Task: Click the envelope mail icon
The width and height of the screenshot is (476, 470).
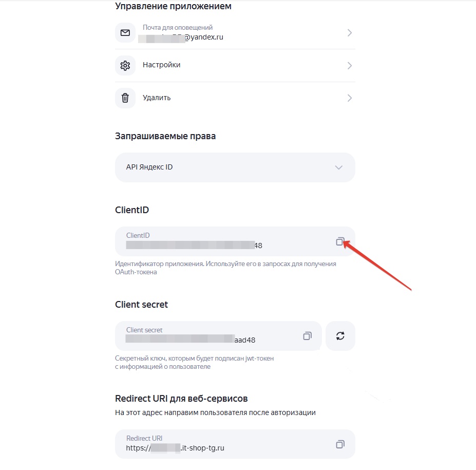Action: click(x=125, y=33)
